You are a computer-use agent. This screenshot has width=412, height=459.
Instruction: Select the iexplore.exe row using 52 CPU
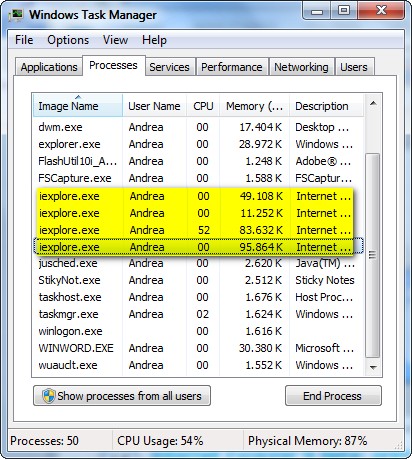point(194,230)
